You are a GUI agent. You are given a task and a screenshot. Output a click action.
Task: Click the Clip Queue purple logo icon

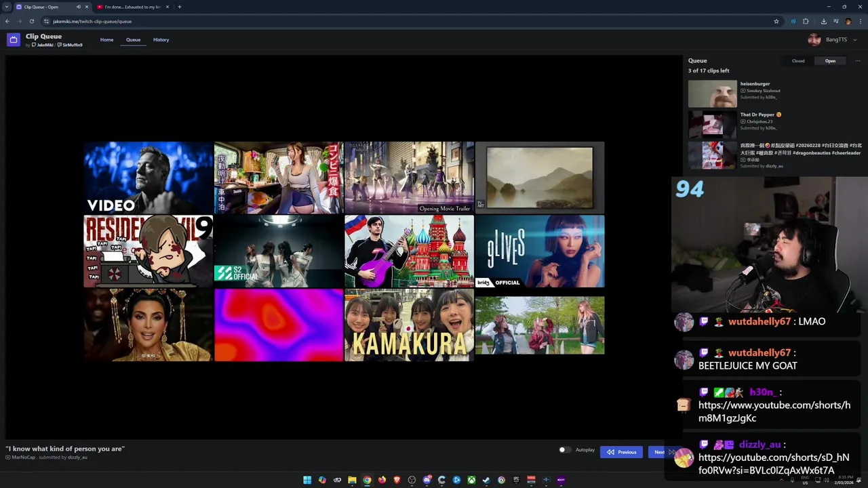(13, 40)
